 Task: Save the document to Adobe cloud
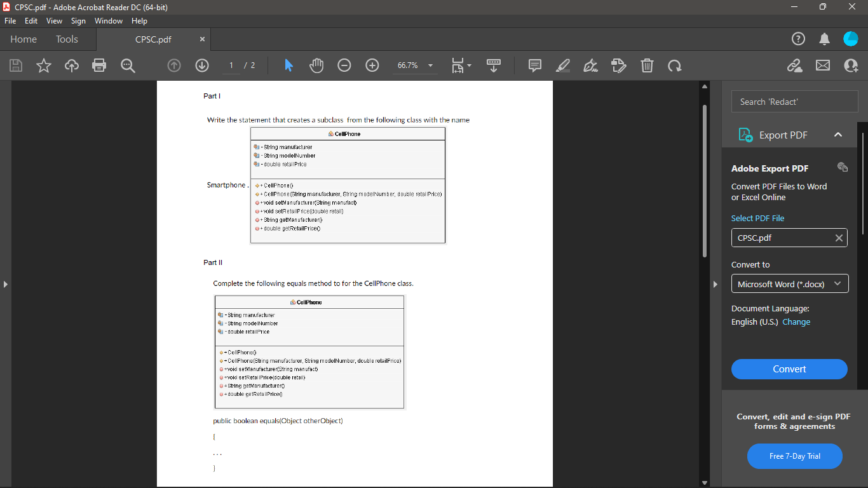[x=71, y=65]
